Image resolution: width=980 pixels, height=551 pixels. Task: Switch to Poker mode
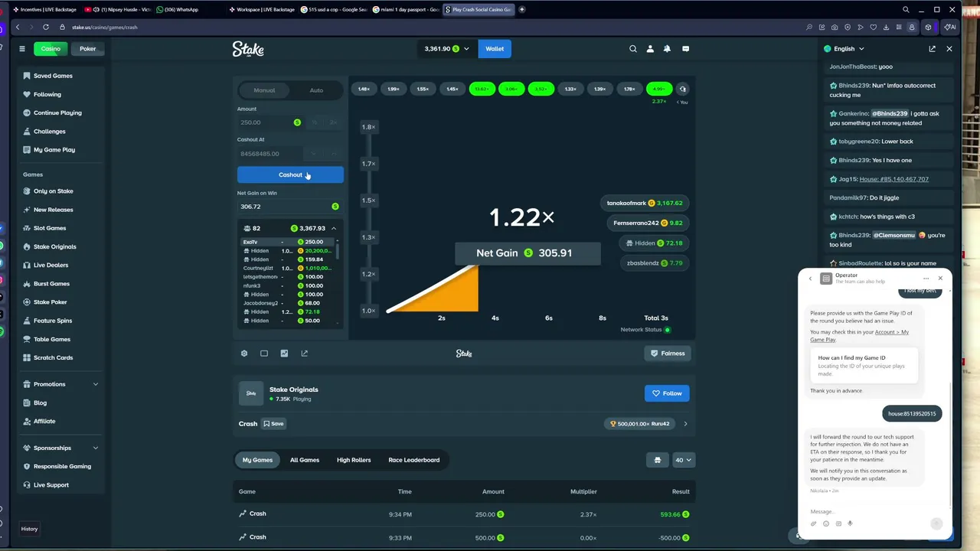88,48
